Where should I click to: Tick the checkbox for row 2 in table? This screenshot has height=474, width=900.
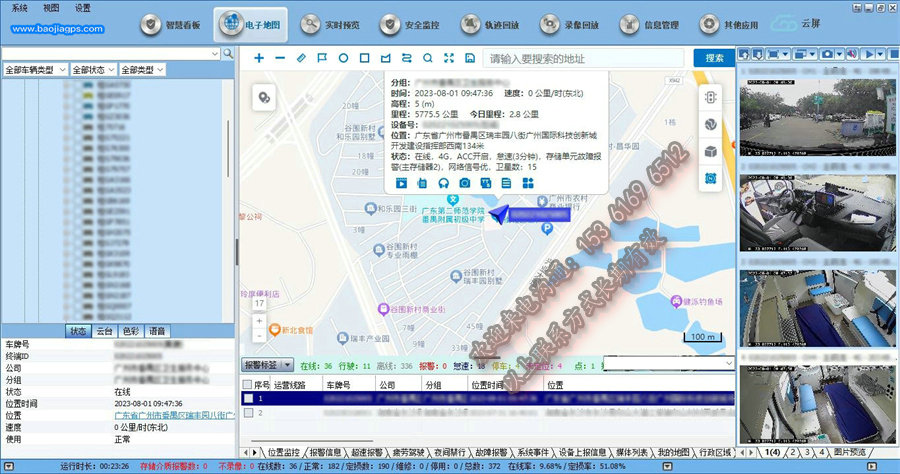point(248,412)
